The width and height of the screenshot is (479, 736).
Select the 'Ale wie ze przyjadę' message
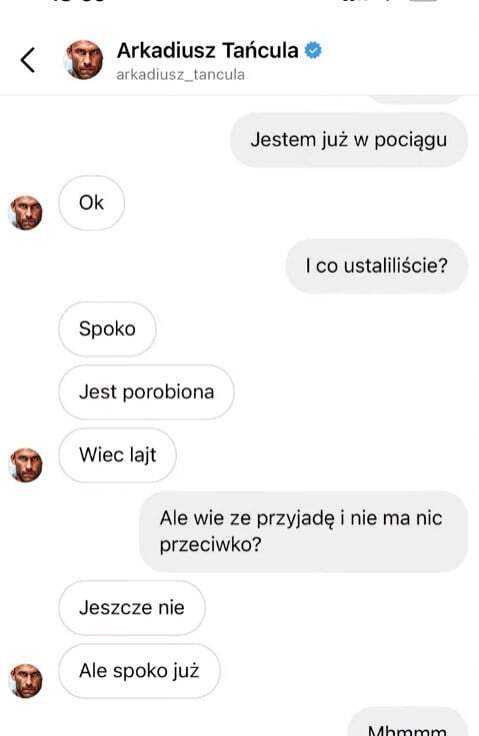pyautogui.click(x=304, y=531)
